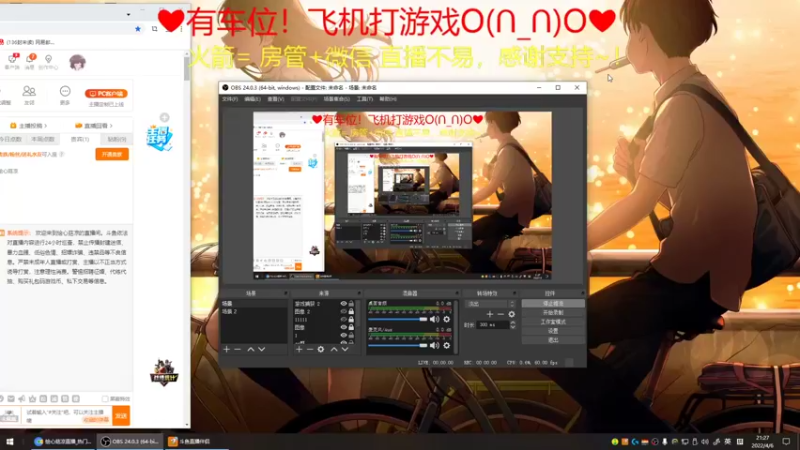Click the megaphone icon in chat toolbar

(21, 399)
